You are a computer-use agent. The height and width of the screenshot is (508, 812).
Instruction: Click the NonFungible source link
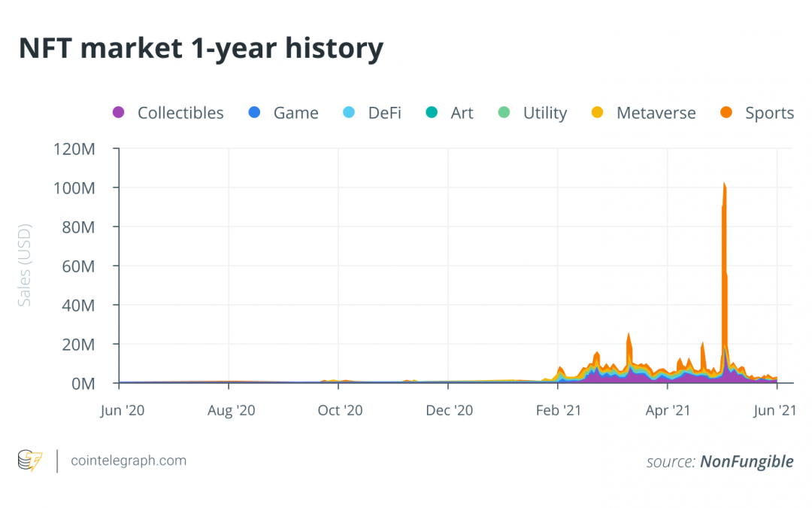(x=746, y=461)
